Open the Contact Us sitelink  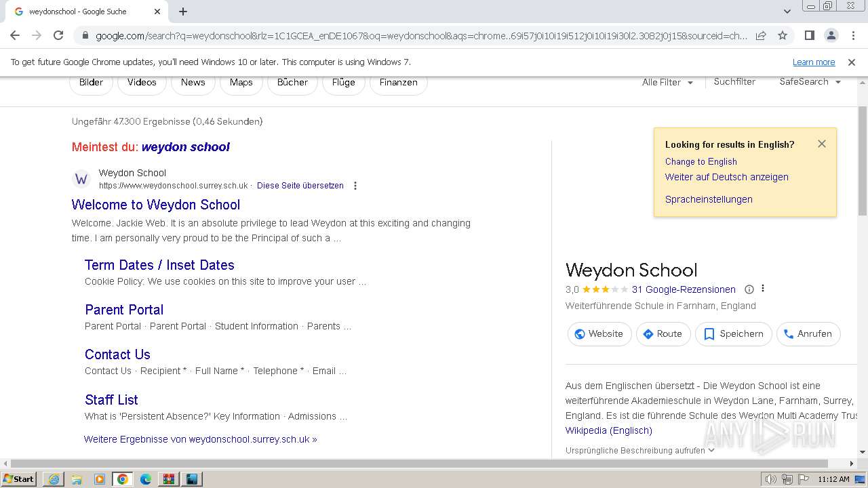click(x=117, y=354)
